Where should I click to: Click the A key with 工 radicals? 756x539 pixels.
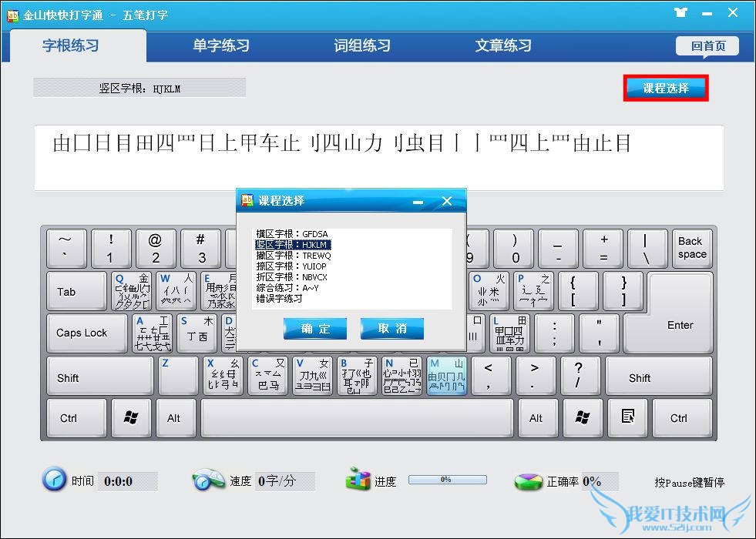(x=152, y=333)
